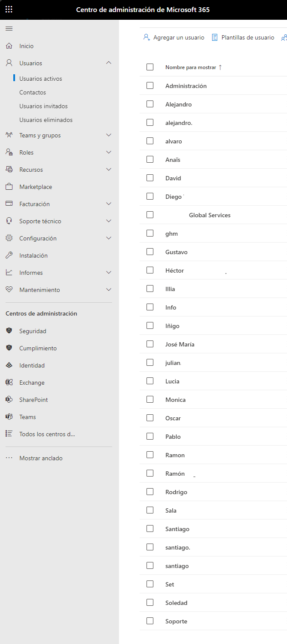287x644 pixels.
Task: Check the select-all users header checkbox
Action: pos(150,67)
